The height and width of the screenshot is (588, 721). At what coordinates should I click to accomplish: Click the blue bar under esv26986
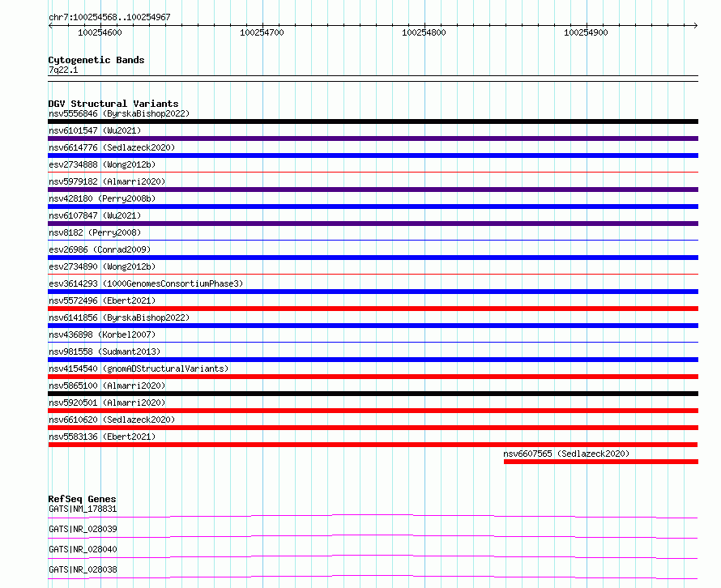tap(373, 258)
